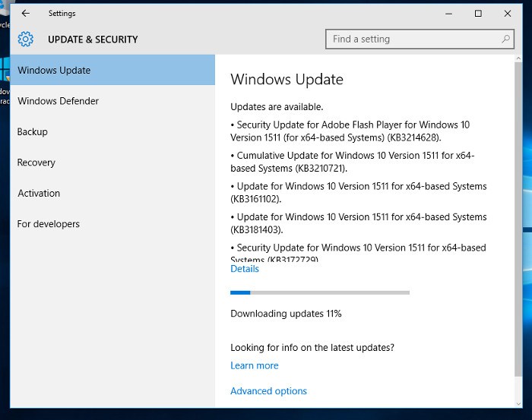
Task: Open Windows Defender settings
Action: 112,101
